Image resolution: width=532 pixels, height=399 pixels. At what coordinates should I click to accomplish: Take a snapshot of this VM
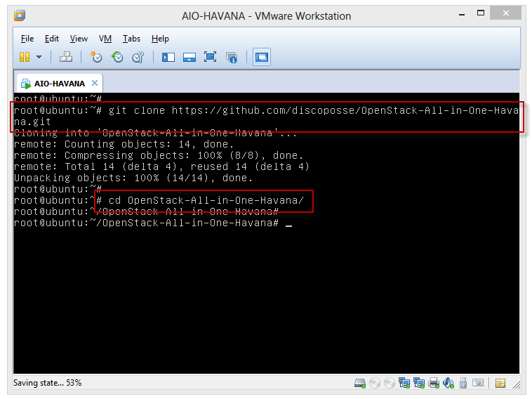[x=97, y=57]
